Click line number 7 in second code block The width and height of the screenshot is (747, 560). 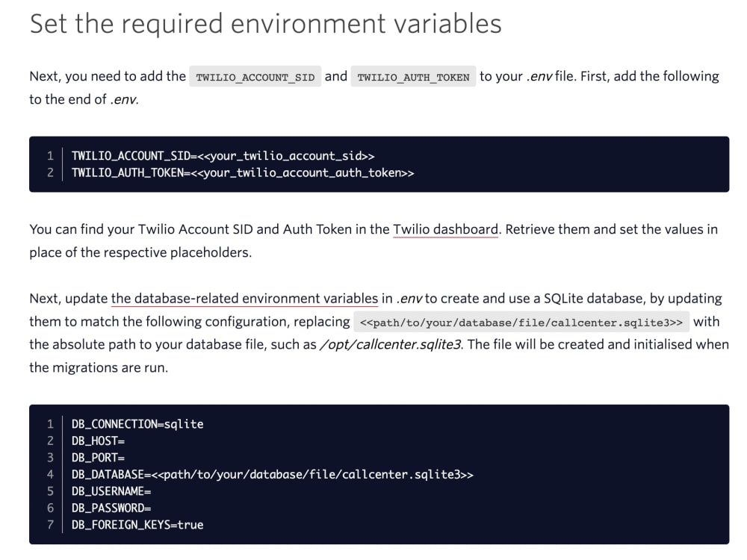pyautogui.click(x=49, y=525)
